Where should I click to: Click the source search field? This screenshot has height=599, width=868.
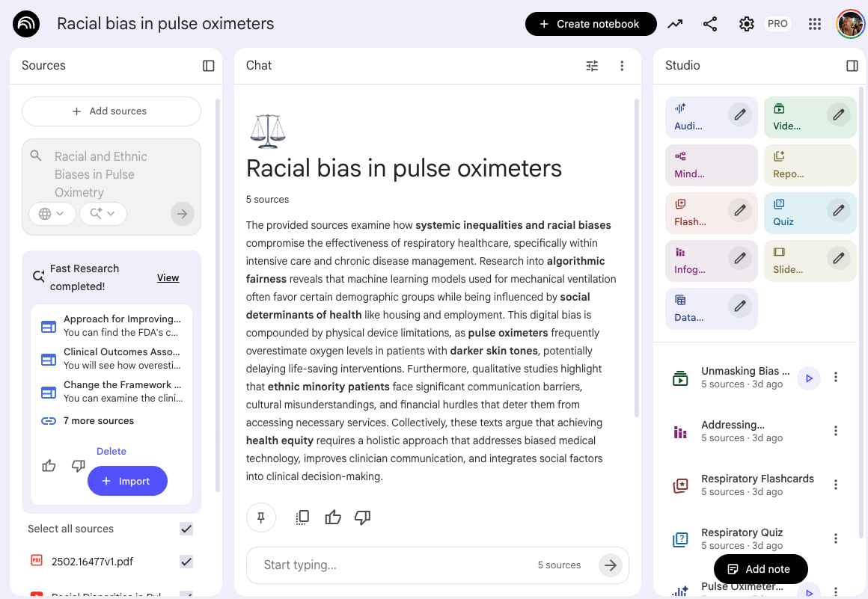coord(111,174)
